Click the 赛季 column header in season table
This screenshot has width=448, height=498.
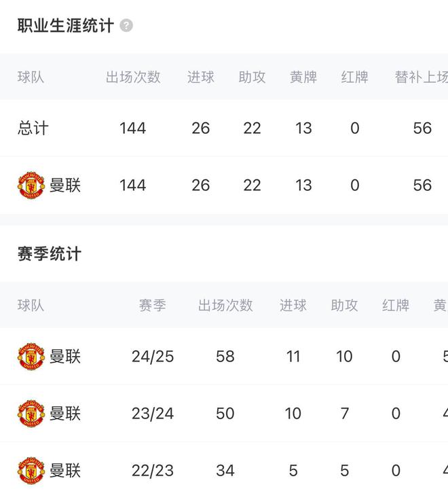153,305
